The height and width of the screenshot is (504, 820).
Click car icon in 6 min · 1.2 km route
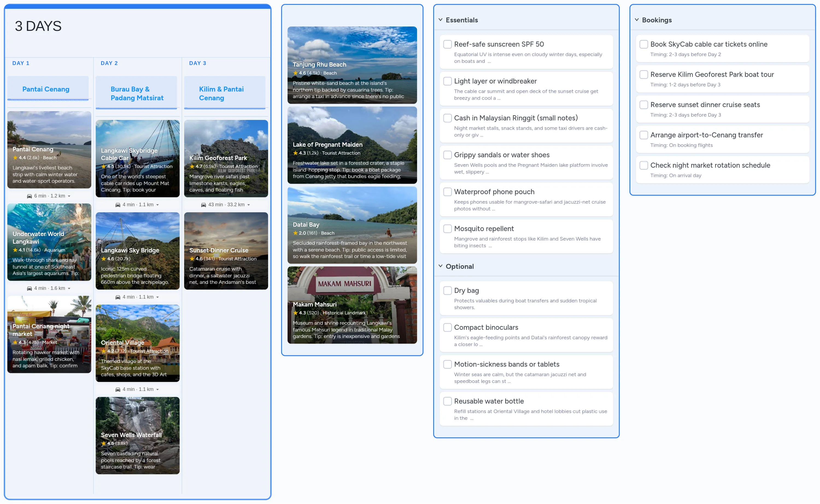pos(29,196)
